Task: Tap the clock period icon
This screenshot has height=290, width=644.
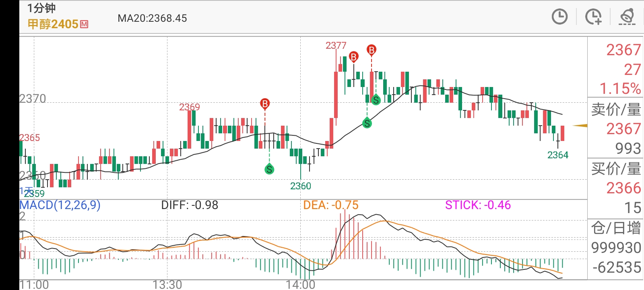Action: pyautogui.click(x=559, y=17)
